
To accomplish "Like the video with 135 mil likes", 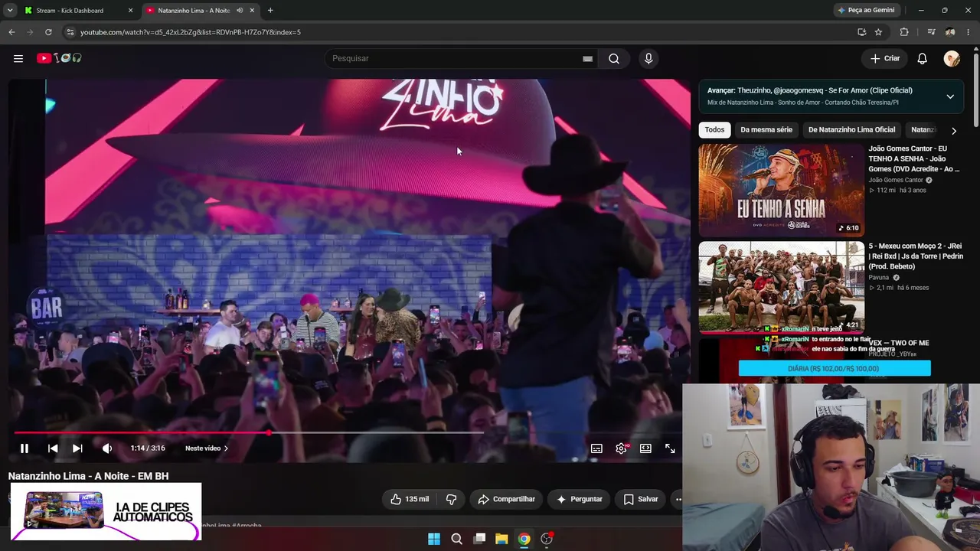I will [x=410, y=499].
